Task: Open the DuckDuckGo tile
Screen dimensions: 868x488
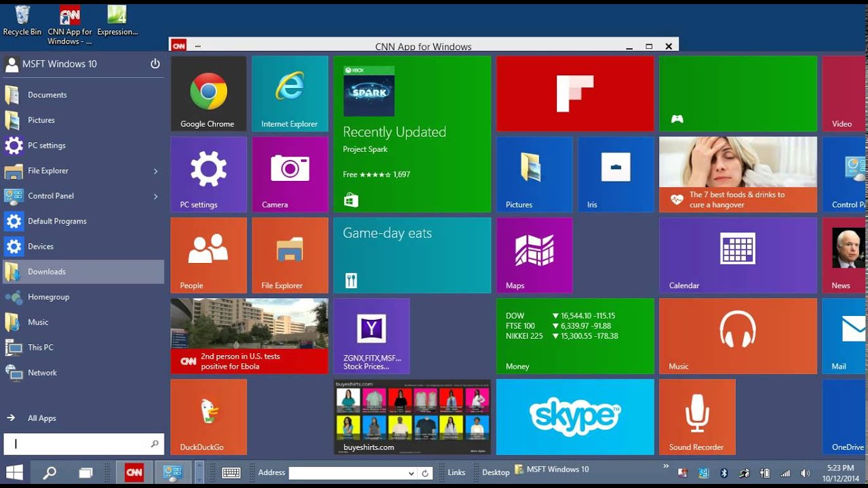Action: [208, 416]
